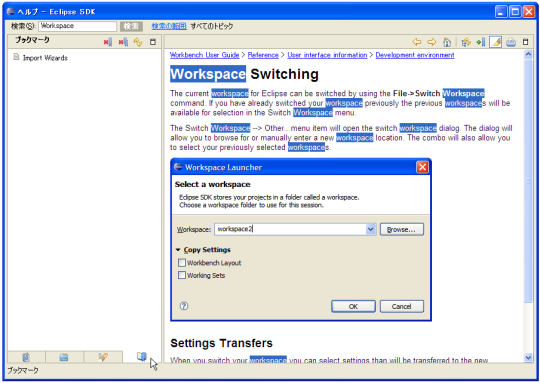Click the Print page icon
The image size is (540, 383).
pos(511,42)
